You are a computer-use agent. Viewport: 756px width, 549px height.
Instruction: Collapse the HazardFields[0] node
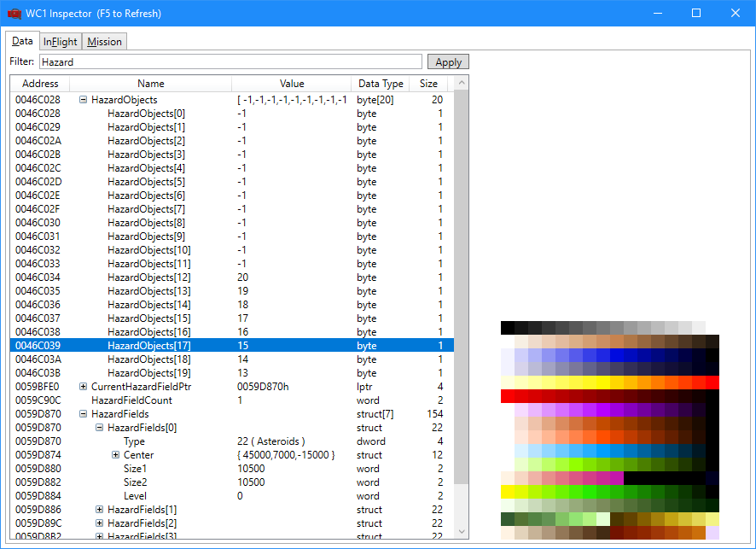tap(100, 428)
